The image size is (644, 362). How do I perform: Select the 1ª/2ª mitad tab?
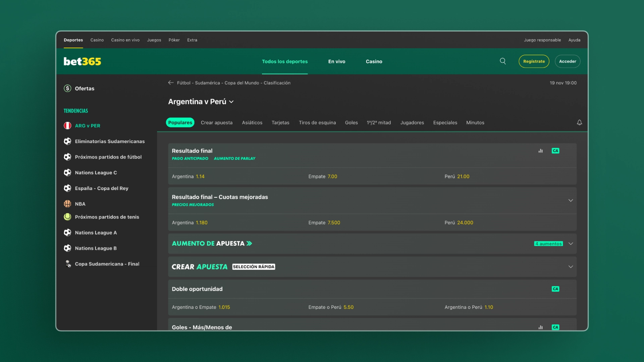point(379,123)
